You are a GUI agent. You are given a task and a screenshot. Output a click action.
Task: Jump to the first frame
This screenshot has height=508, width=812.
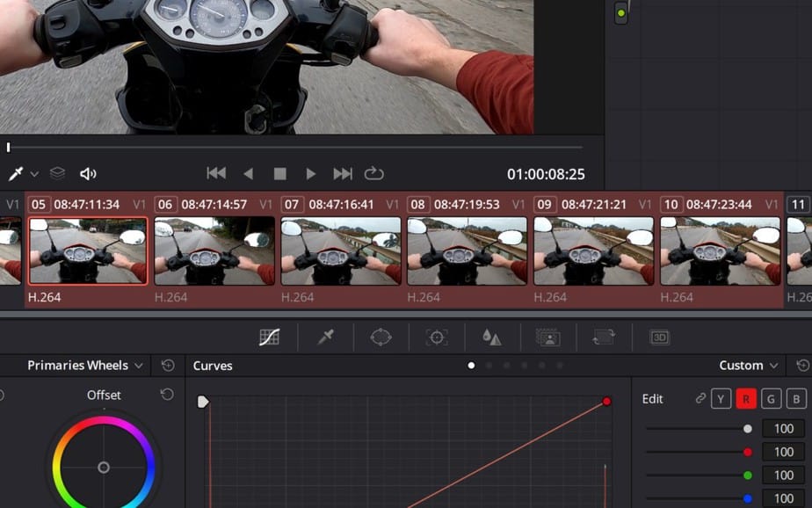(x=216, y=173)
